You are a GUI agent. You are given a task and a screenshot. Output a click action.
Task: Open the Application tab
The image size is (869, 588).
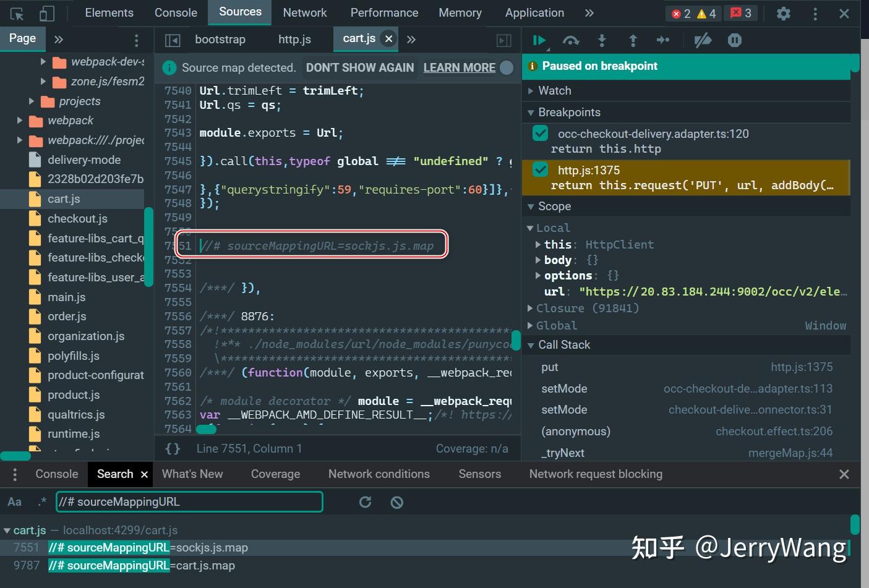[x=534, y=13]
